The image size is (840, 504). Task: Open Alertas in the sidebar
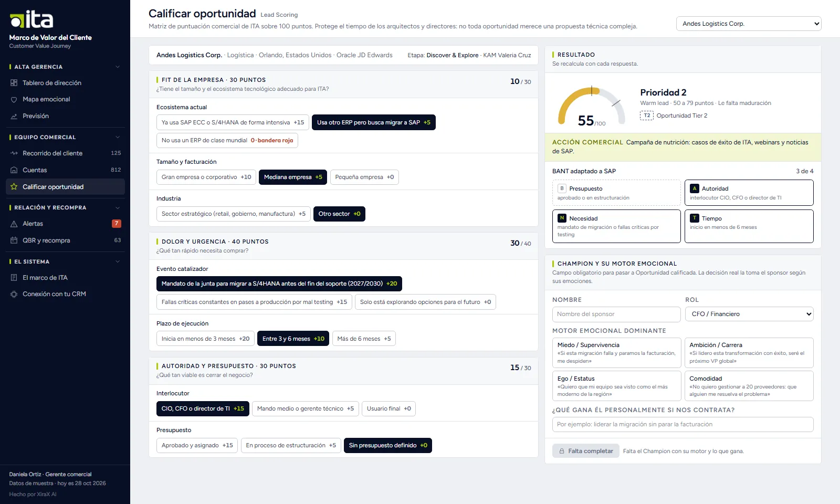65,224
